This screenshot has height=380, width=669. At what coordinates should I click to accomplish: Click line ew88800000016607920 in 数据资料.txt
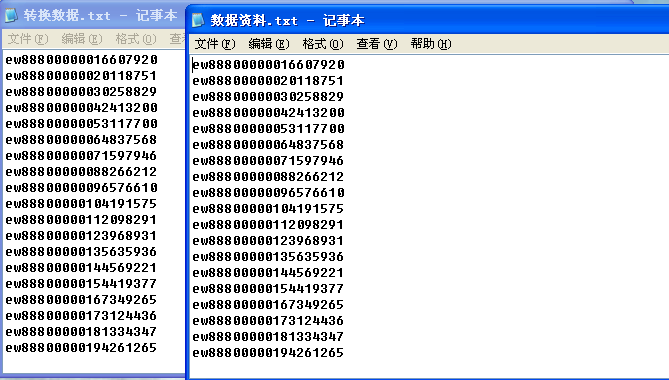coord(268,65)
